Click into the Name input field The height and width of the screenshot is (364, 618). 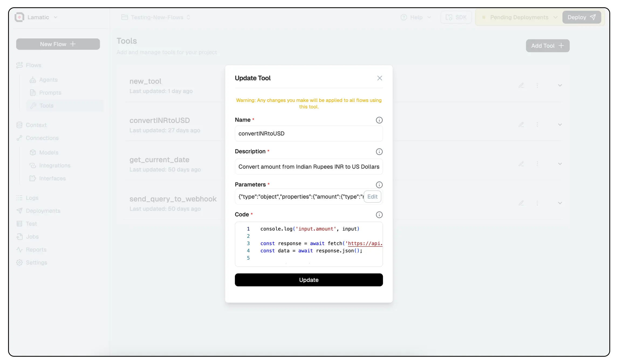[308, 133]
